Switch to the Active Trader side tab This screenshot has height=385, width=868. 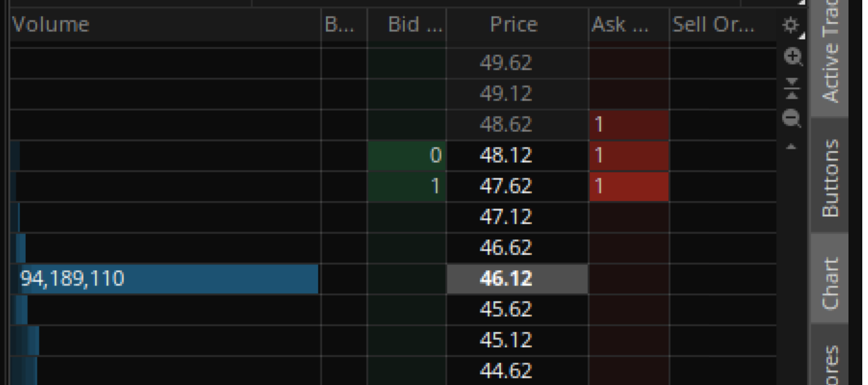click(x=830, y=57)
